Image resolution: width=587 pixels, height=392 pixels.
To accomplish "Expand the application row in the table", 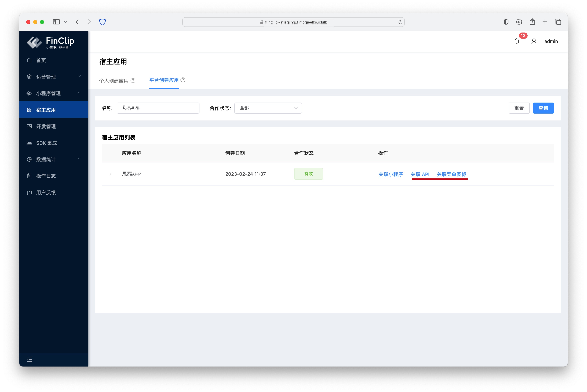I will (x=110, y=174).
